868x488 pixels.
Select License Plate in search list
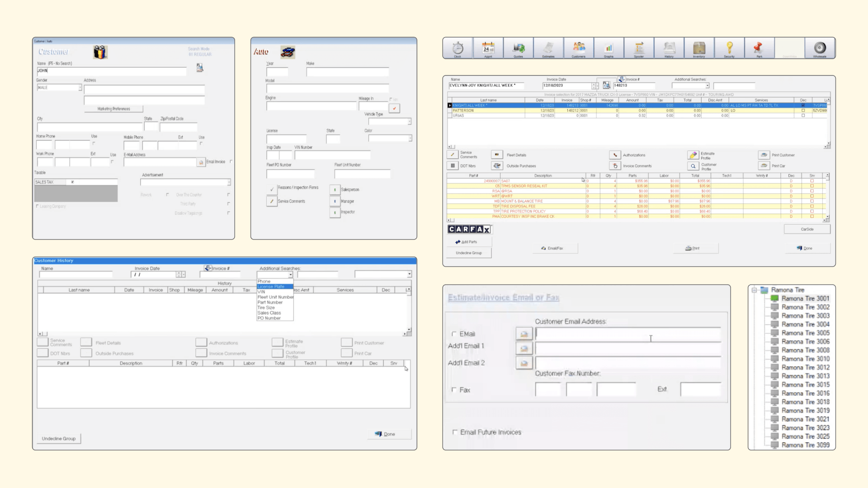click(271, 286)
